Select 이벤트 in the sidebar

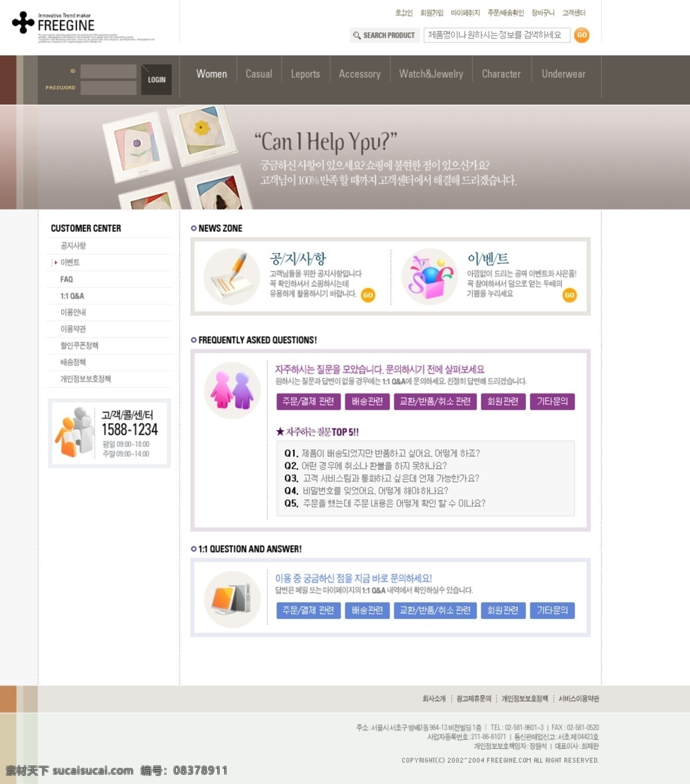(x=70, y=262)
